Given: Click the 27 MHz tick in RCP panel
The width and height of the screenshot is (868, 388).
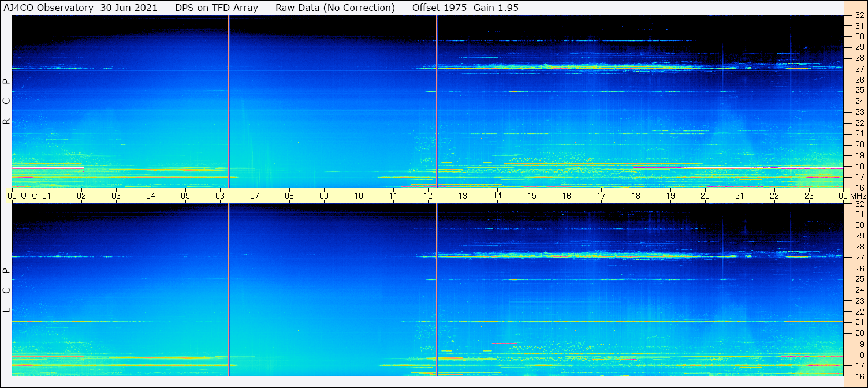Looking at the screenshot, I should pos(859,69).
